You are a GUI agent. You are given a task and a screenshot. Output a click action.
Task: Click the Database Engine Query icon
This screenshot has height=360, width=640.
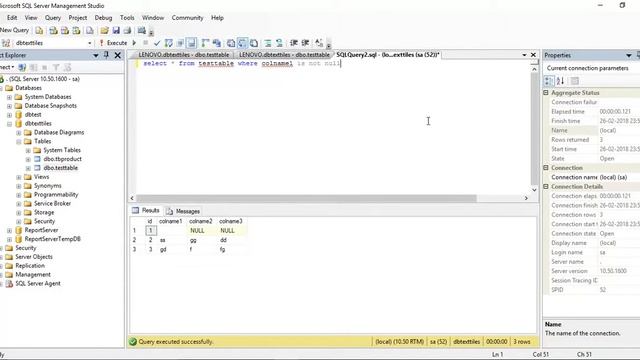[x=39, y=30]
